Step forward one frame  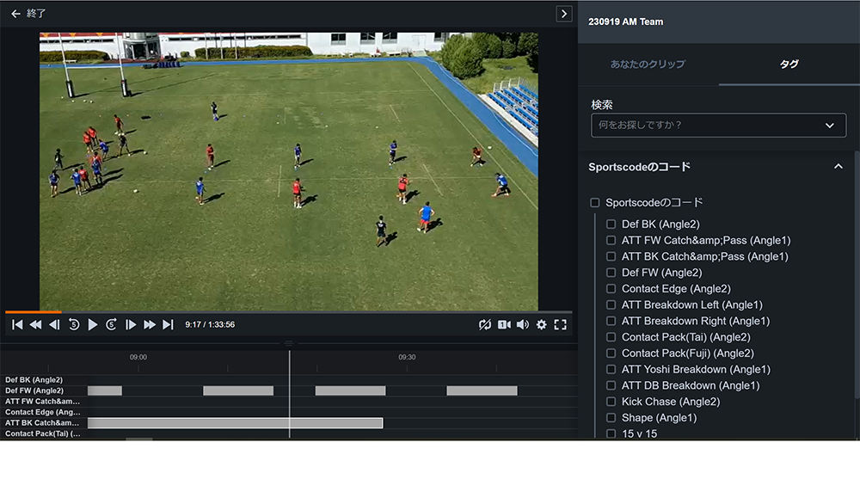131,324
